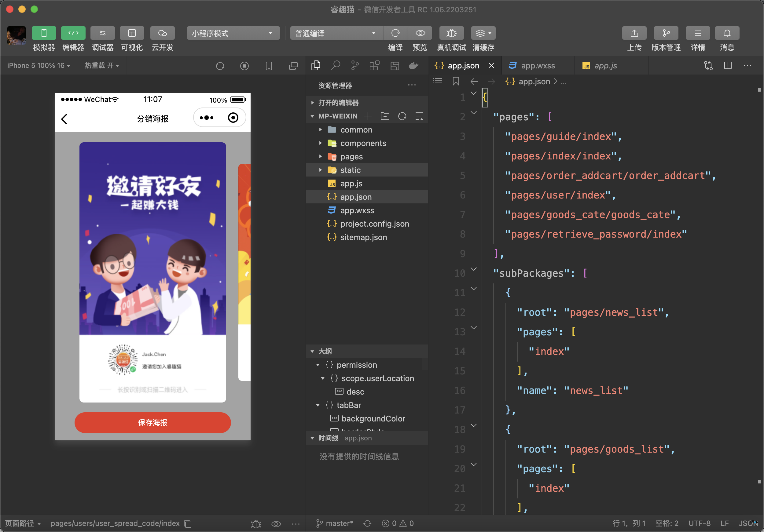This screenshot has height=532, width=764.
Task: Open the clear cache menu
Action: click(483, 33)
